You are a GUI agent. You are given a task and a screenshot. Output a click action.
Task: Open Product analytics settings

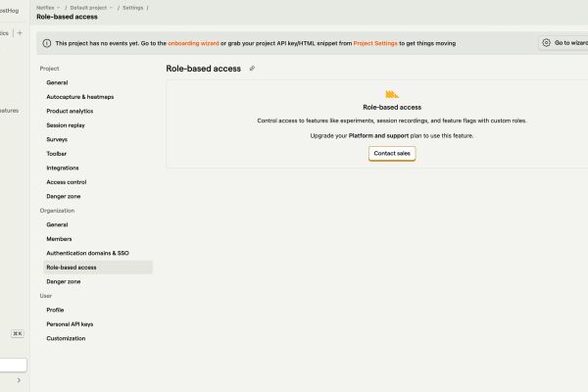coord(98,111)
